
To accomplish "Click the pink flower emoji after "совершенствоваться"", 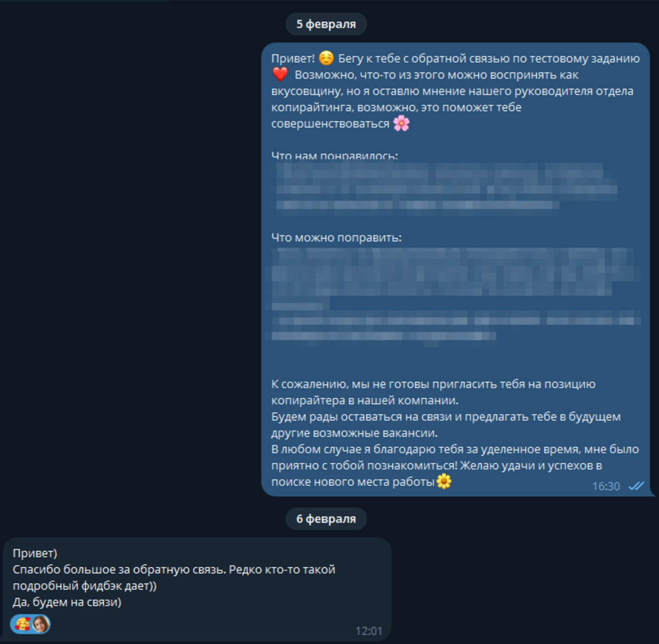I will pos(401,123).
